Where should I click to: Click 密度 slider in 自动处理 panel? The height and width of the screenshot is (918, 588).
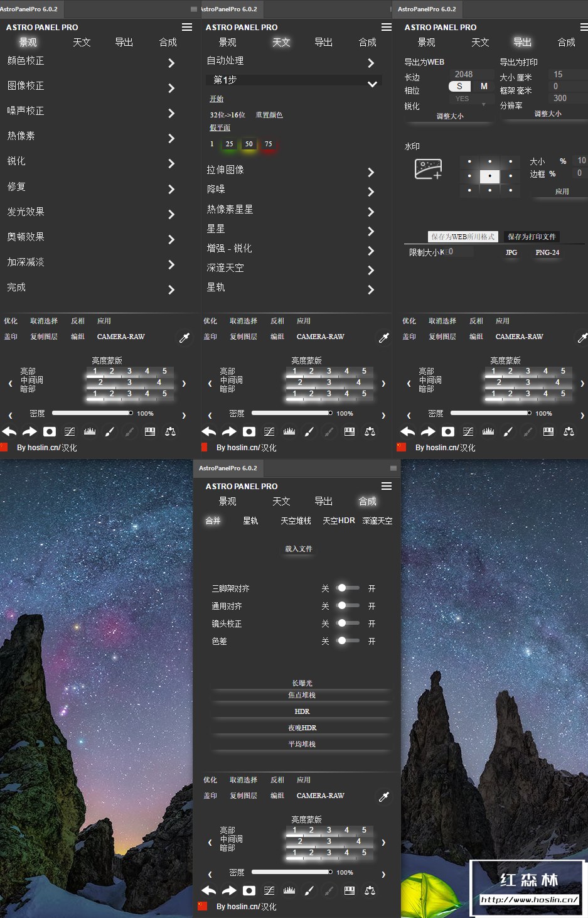(292, 413)
